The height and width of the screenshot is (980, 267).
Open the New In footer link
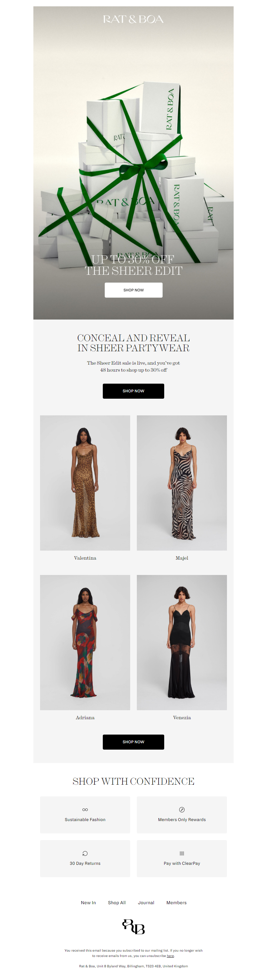click(x=88, y=903)
